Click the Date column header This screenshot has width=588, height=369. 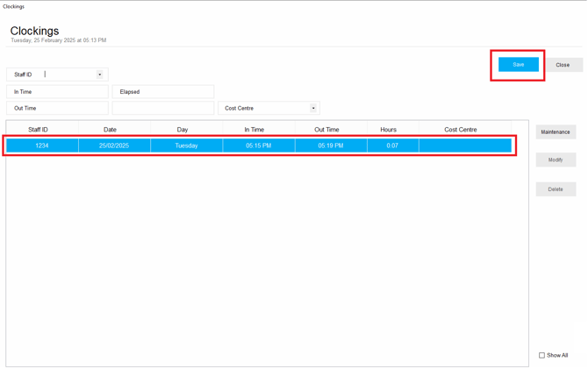(110, 130)
